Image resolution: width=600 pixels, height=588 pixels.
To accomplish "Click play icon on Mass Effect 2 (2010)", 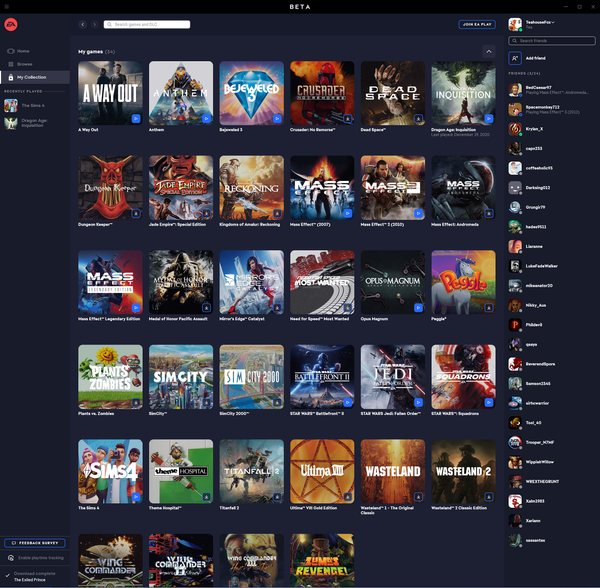I will [x=418, y=213].
